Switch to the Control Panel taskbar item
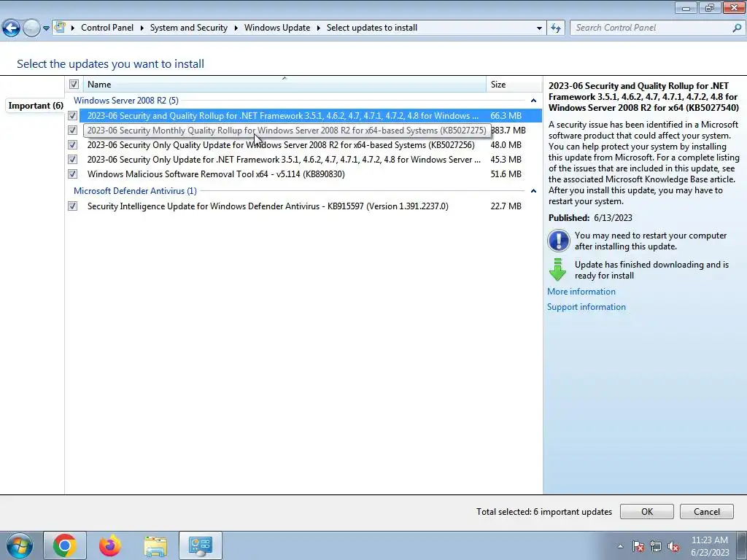The width and height of the screenshot is (747, 560). point(201,545)
